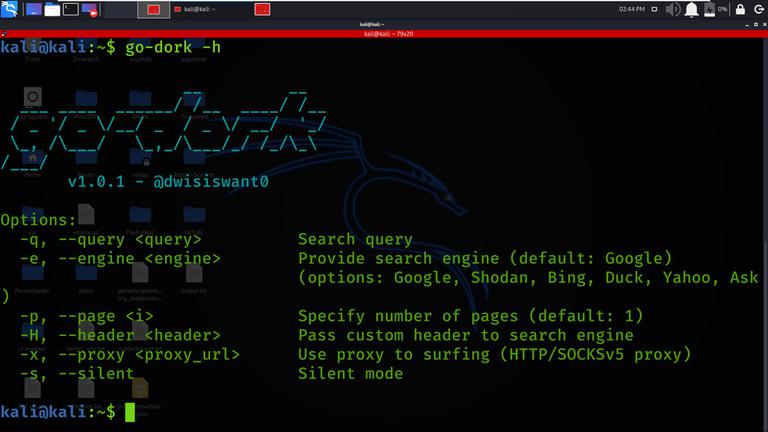Viewport: 768px width, 432px height.
Task: Click the -p, --page <i> option
Action: (x=86, y=316)
